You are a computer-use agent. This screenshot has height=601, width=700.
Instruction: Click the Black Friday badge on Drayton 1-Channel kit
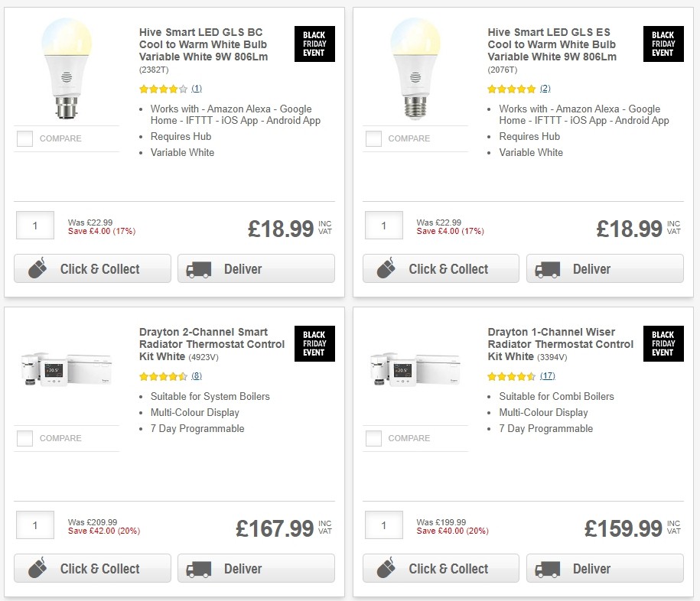pyautogui.click(x=663, y=343)
